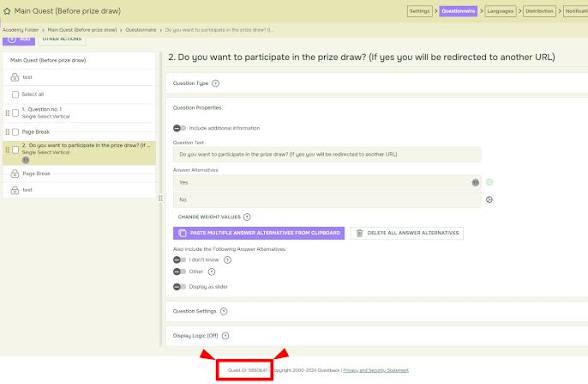Open Main Quest (Before prize draw) breadcrumb link
588x384 pixels.
(x=82, y=30)
